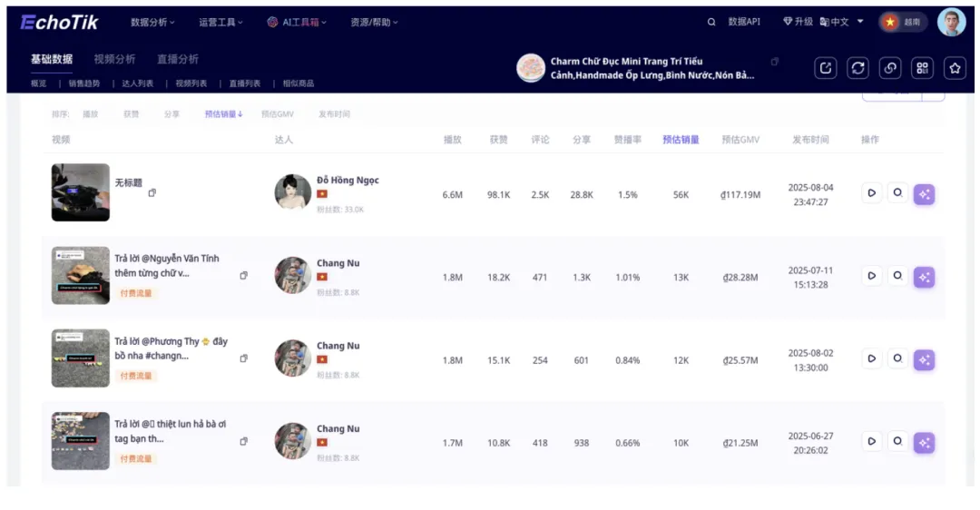
Task: Open the 达人列表 sub-navigation link
Action: click(138, 83)
